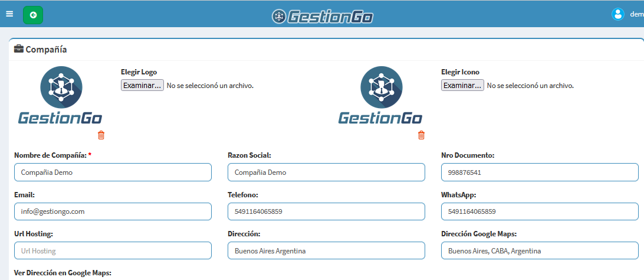The width and height of the screenshot is (644, 280).
Task: Click Examinar button under Elegir Logo
Action: 142,86
